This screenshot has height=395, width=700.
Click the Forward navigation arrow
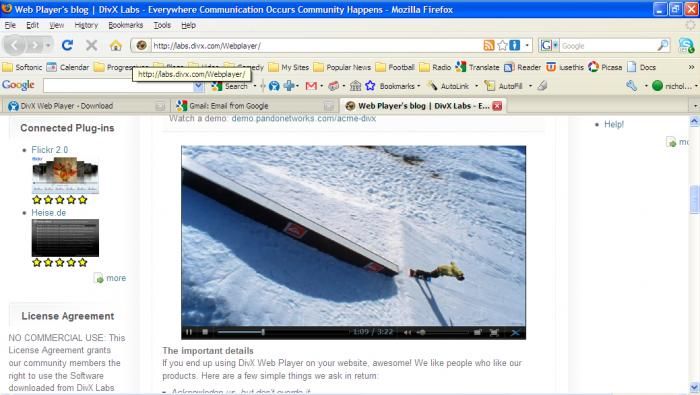(34, 45)
